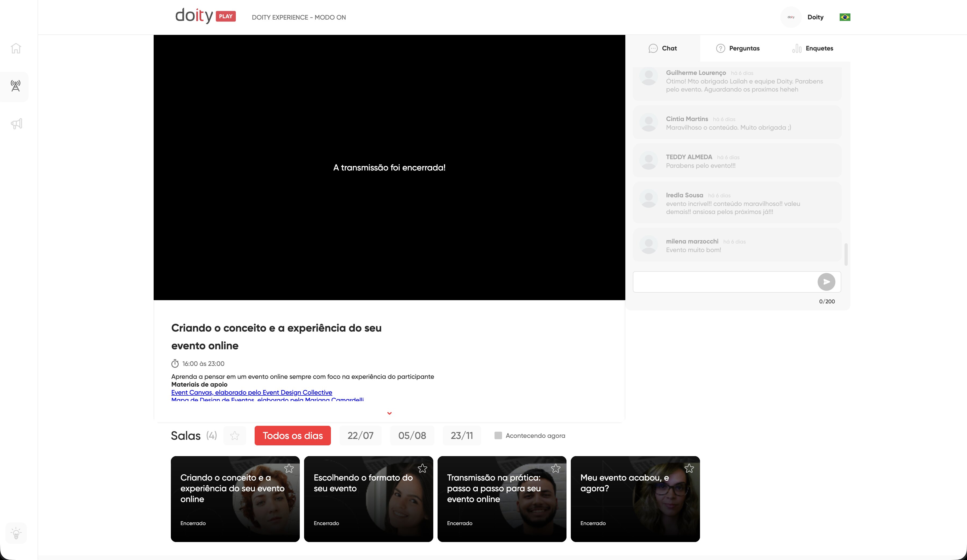Open the megaphone announcements icon

click(x=16, y=123)
